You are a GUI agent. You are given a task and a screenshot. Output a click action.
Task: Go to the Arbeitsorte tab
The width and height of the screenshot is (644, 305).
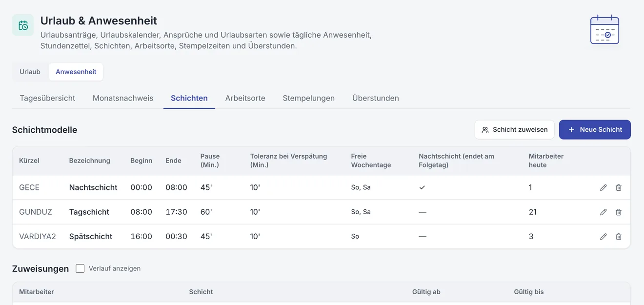click(245, 98)
